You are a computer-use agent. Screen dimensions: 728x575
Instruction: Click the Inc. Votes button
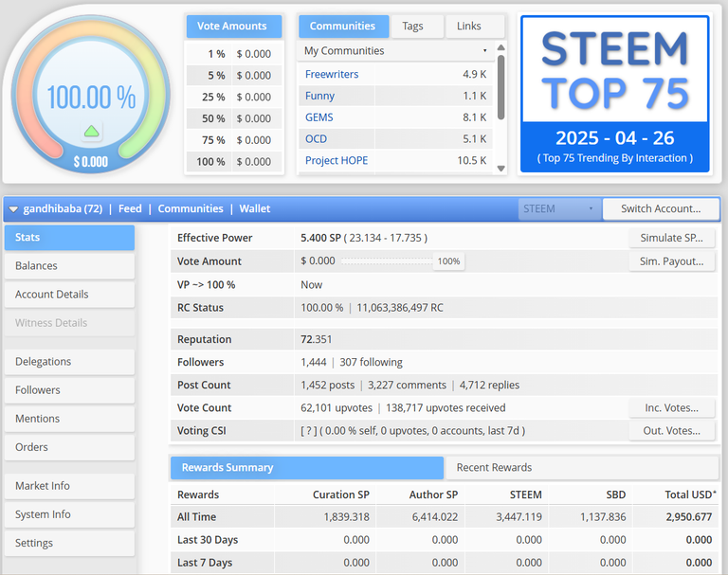pos(671,408)
